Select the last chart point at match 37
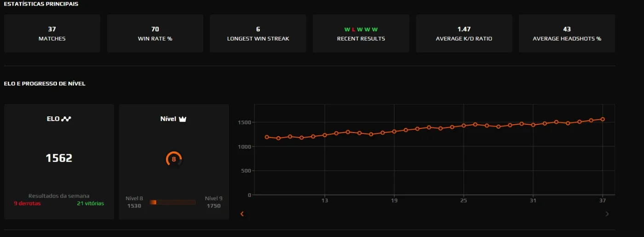 [x=603, y=119]
